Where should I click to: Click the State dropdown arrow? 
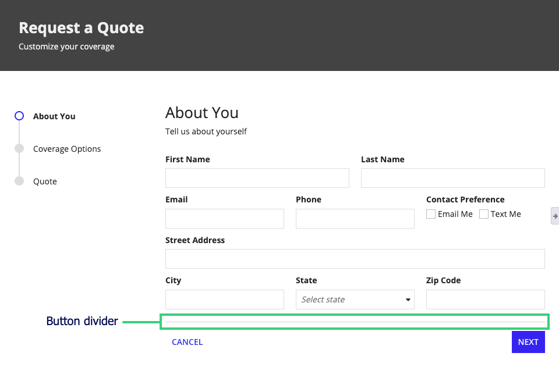[x=408, y=300]
